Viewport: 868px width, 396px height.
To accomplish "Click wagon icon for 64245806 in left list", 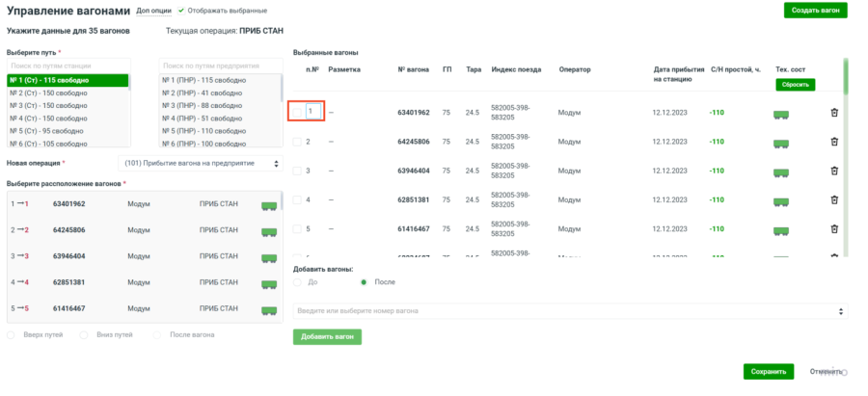I will tap(269, 230).
